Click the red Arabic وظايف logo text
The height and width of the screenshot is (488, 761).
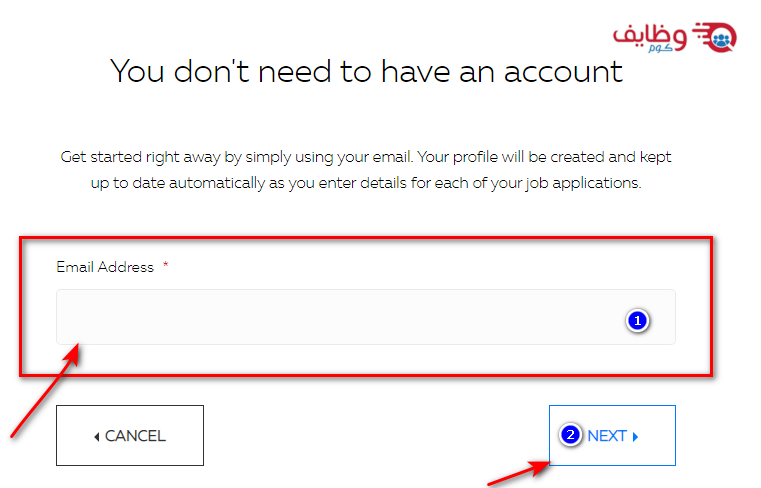(x=650, y=36)
